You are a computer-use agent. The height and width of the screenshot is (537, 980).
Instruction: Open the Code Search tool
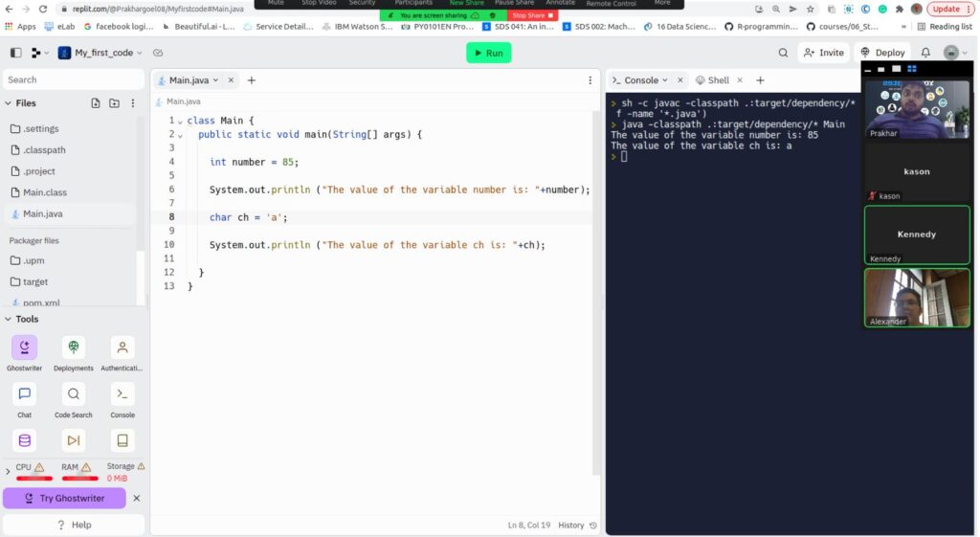[x=74, y=394]
